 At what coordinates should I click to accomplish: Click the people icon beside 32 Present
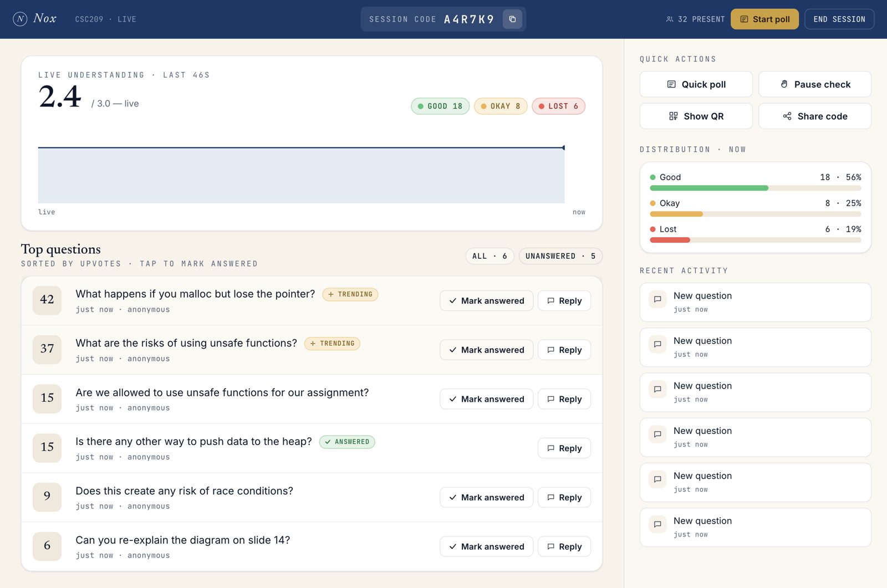(670, 19)
